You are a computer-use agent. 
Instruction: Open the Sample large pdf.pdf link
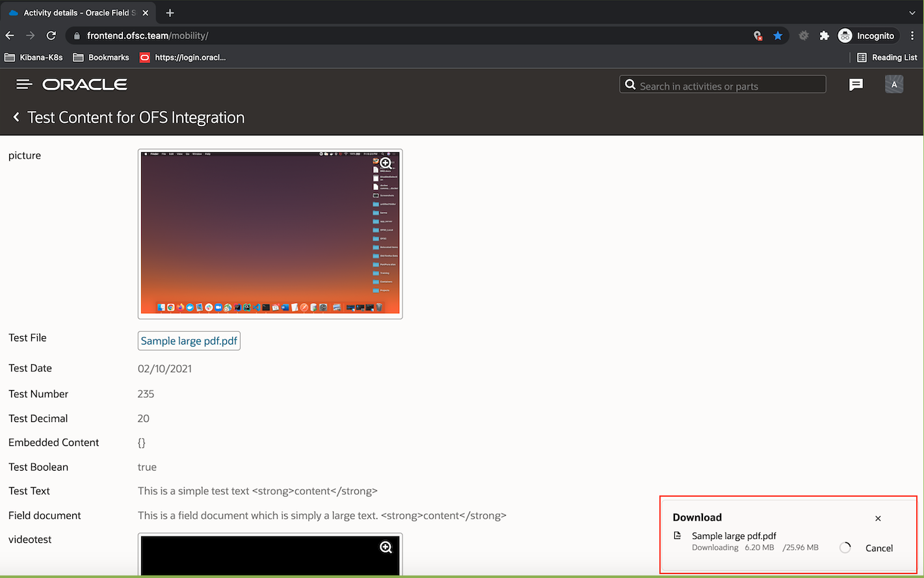click(189, 341)
